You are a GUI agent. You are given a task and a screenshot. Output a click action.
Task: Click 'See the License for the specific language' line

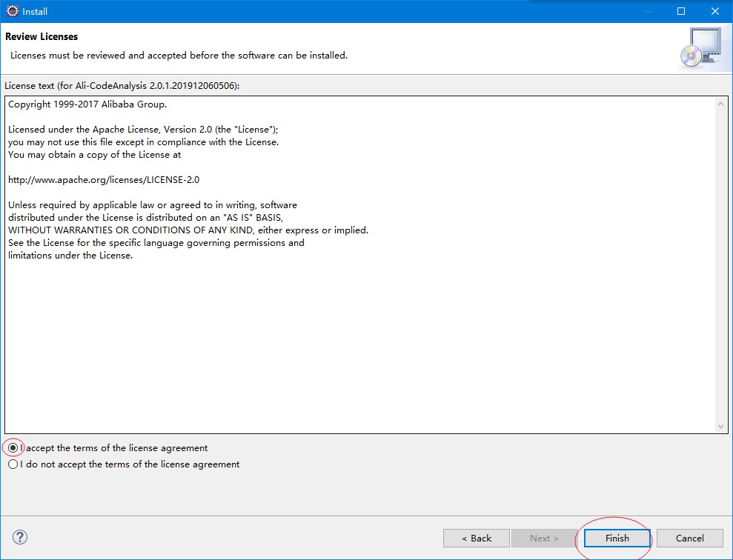[x=156, y=243]
